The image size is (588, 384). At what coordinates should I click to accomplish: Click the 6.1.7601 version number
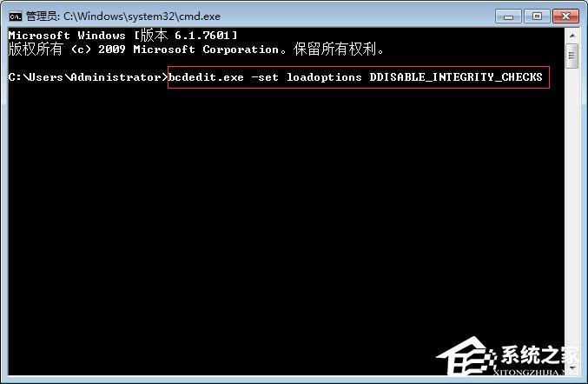[x=202, y=36]
